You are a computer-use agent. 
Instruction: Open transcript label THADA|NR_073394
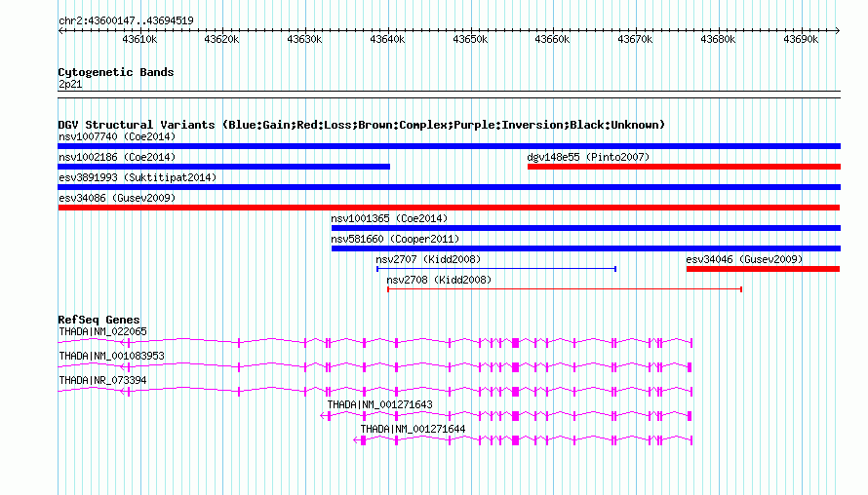(103, 381)
